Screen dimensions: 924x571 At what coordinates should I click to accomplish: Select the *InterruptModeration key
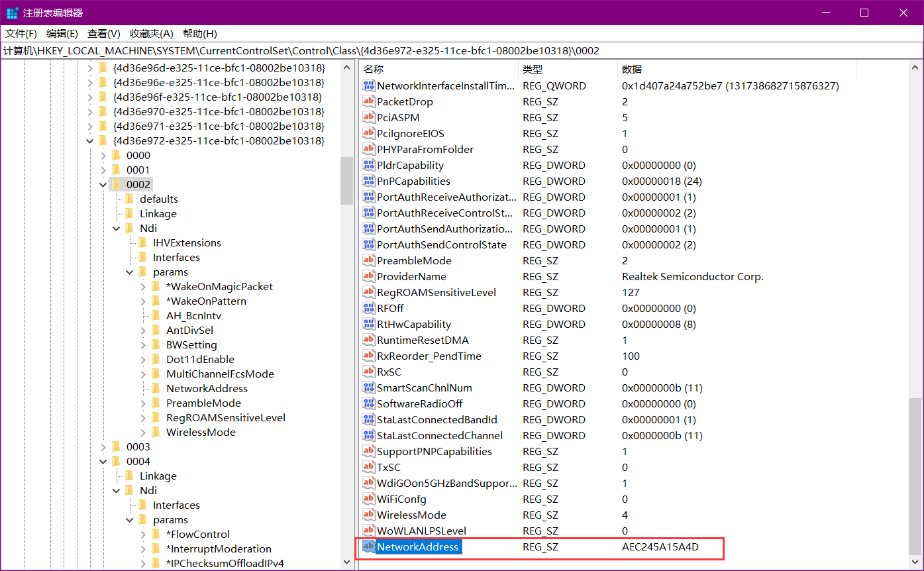219,548
